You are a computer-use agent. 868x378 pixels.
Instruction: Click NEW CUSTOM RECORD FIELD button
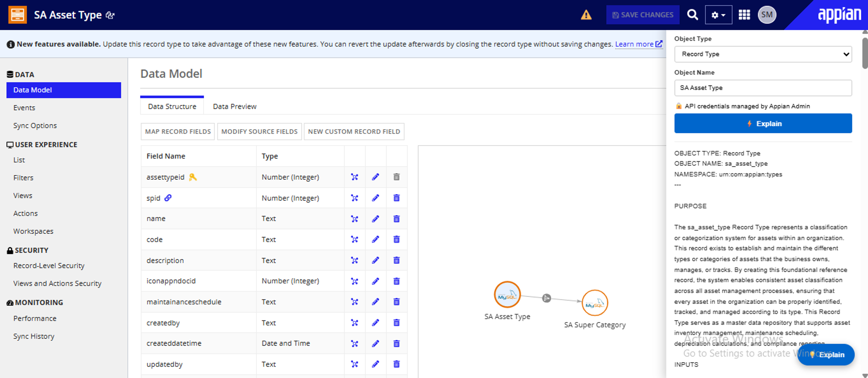[x=354, y=131]
